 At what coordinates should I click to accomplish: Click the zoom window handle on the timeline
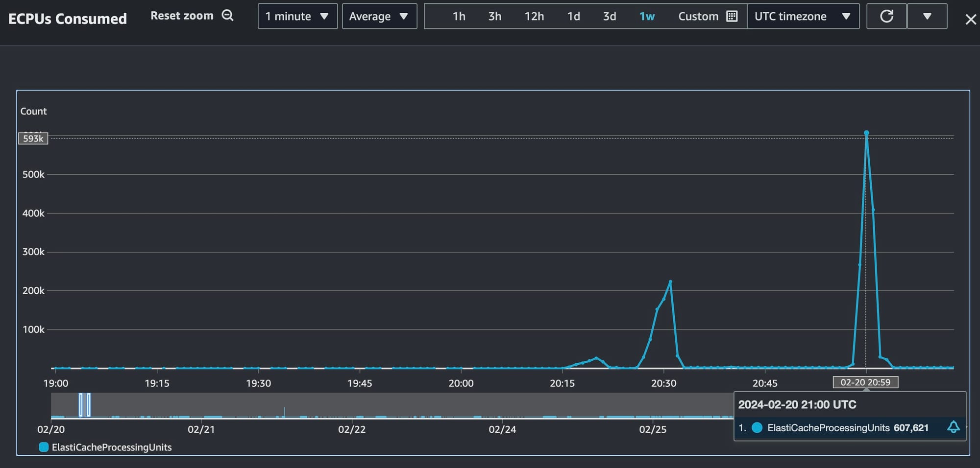85,405
